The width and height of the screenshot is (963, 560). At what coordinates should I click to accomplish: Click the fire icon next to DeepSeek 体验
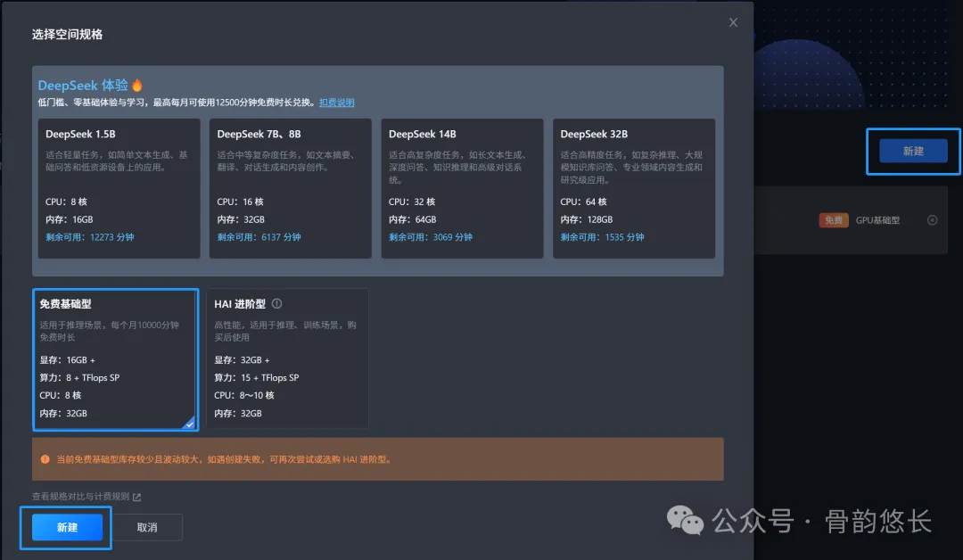coord(137,86)
